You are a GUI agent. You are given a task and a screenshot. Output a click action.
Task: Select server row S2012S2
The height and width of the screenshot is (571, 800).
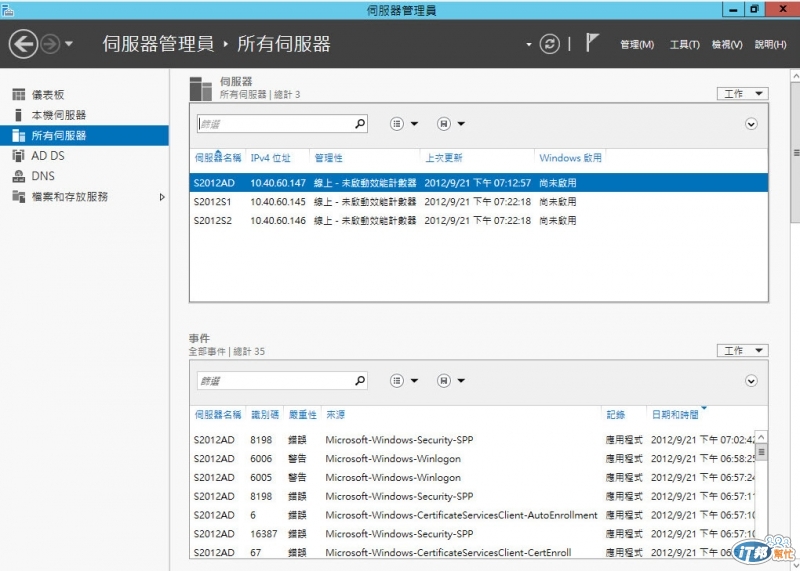(479, 220)
